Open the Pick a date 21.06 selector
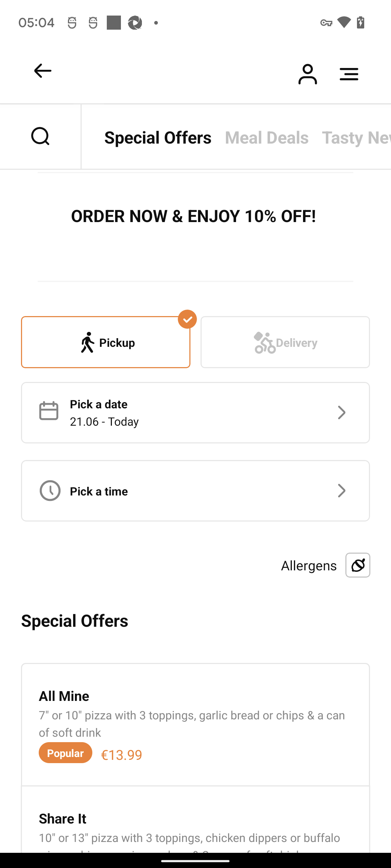 pyautogui.click(x=195, y=413)
